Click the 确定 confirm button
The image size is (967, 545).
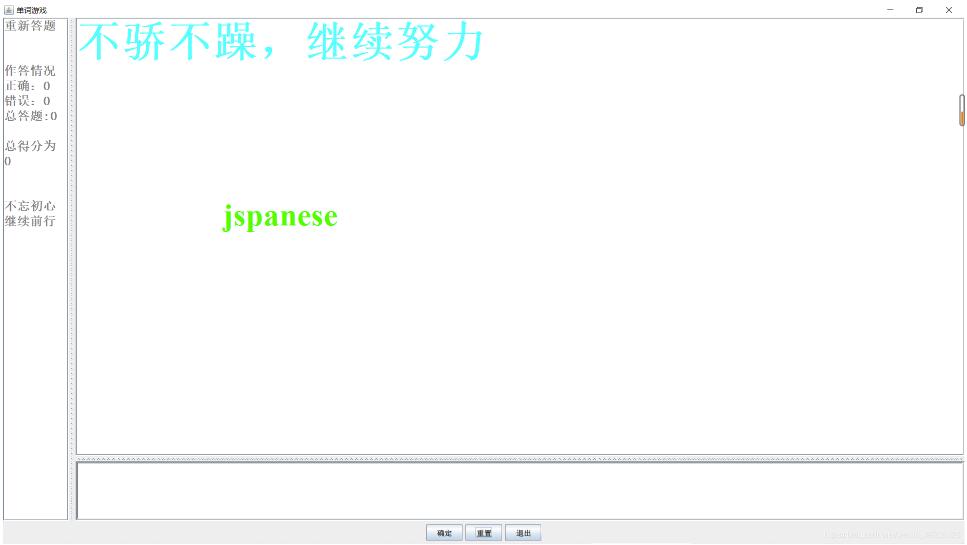pos(444,533)
